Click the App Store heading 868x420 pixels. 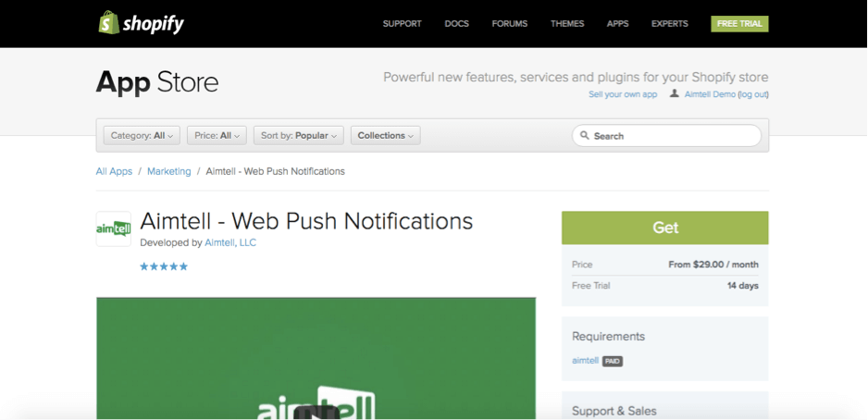click(x=157, y=83)
